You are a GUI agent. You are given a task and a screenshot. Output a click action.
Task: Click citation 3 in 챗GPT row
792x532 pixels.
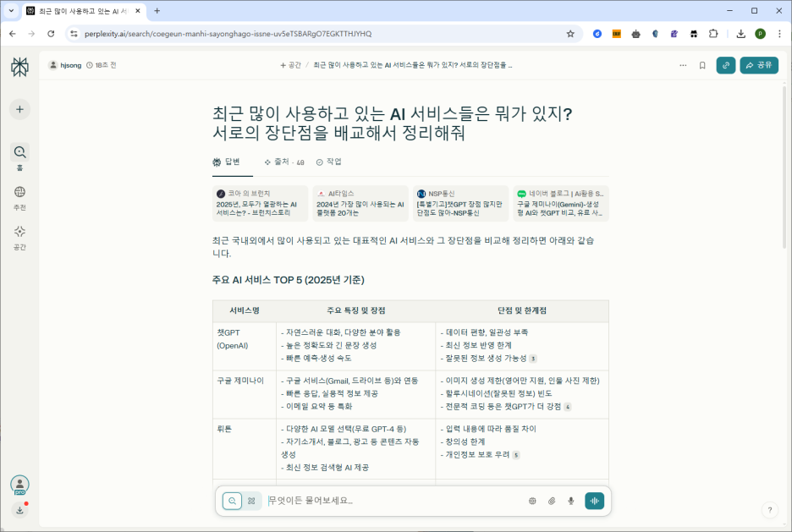point(533,359)
